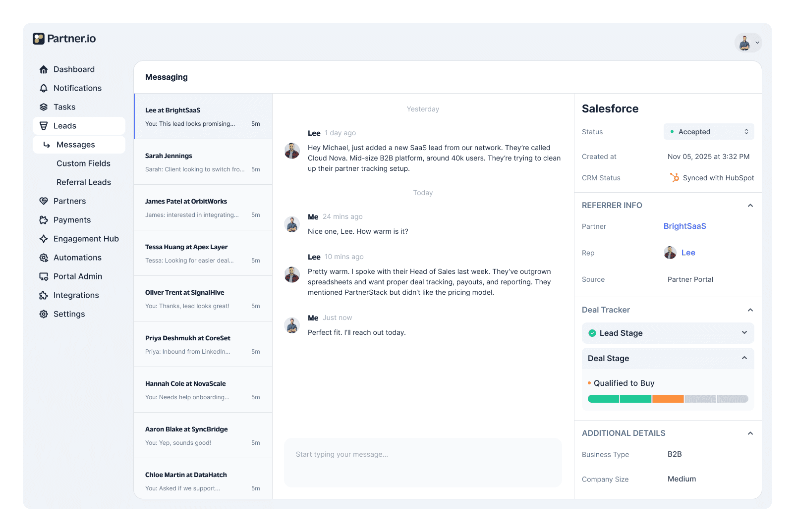The image size is (795, 532).
Task: Click Lee's avatar in Referrer Info
Action: click(x=670, y=253)
